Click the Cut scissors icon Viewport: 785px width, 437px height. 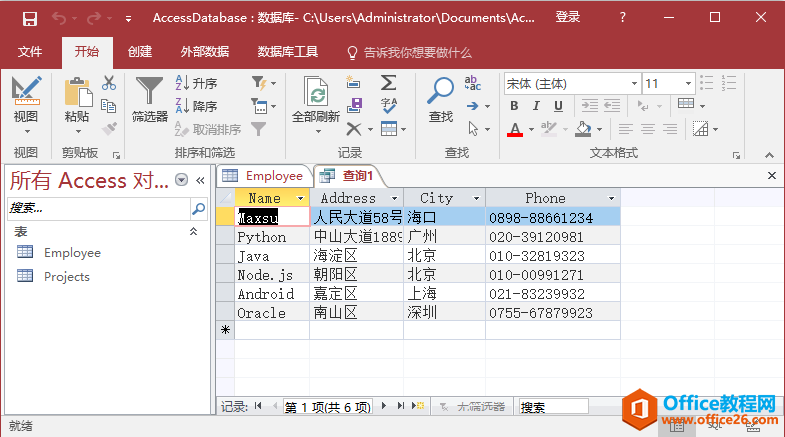(109, 84)
